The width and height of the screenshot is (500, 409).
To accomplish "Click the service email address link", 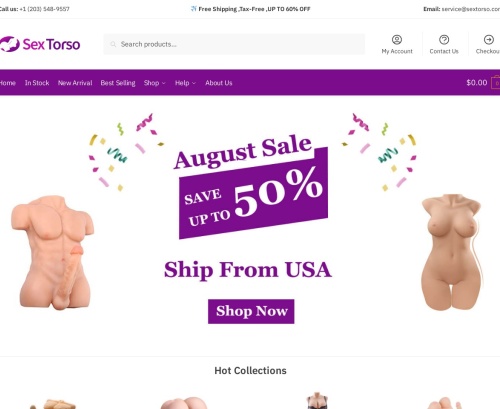I will click(x=471, y=9).
